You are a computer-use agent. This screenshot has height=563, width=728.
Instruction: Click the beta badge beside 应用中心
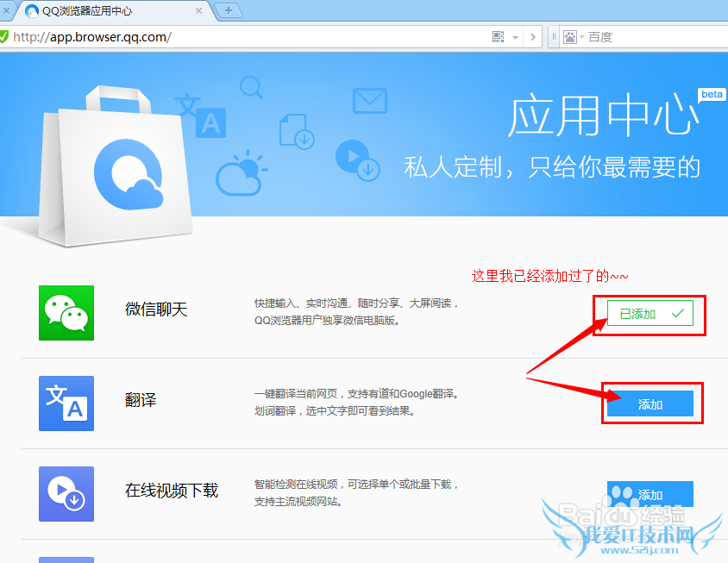[x=712, y=95]
